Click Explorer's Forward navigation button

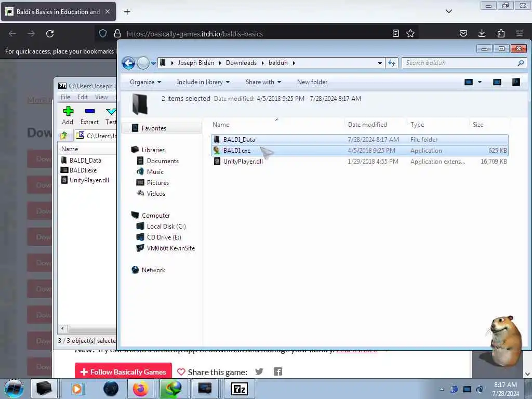coord(143,63)
